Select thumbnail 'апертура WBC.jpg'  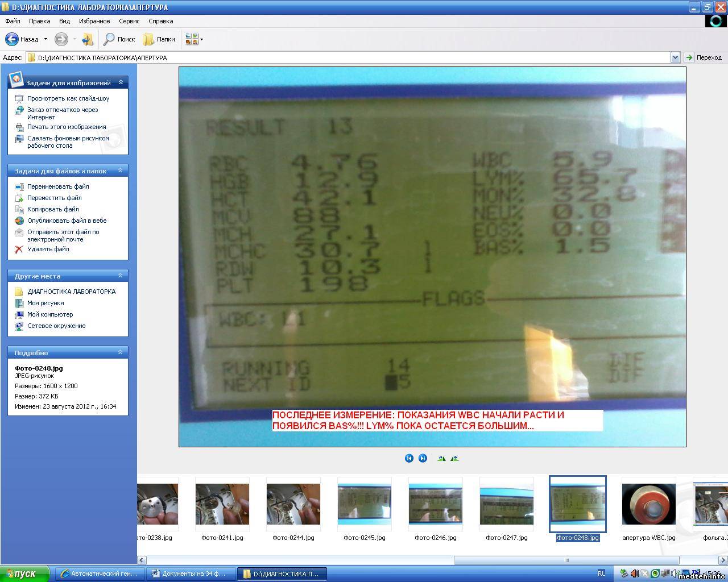click(648, 504)
